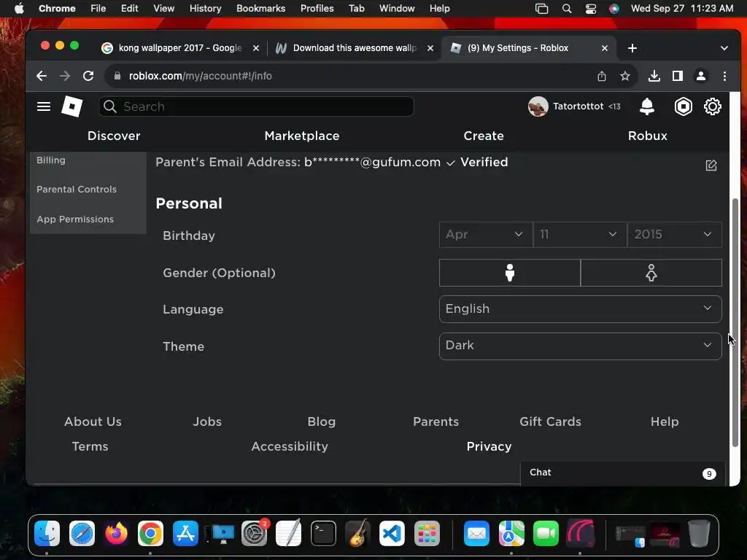Open Terminal from the Dock
747x560 pixels.
(323, 533)
